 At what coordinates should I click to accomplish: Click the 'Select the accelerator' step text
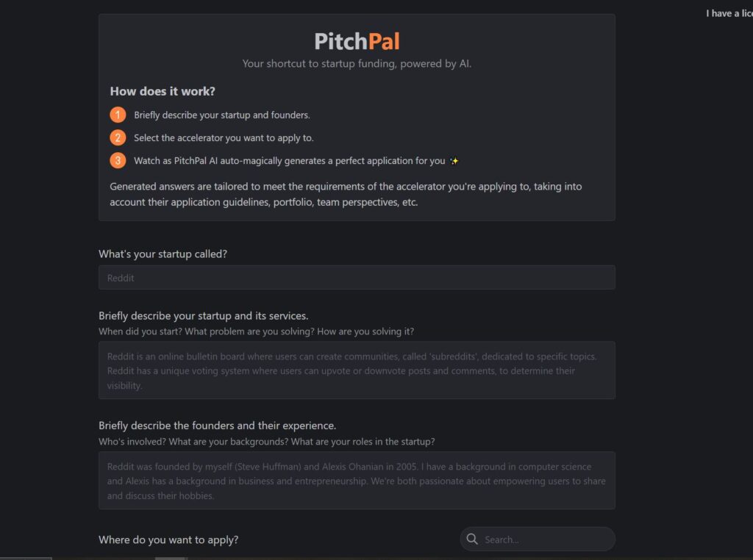coord(224,137)
